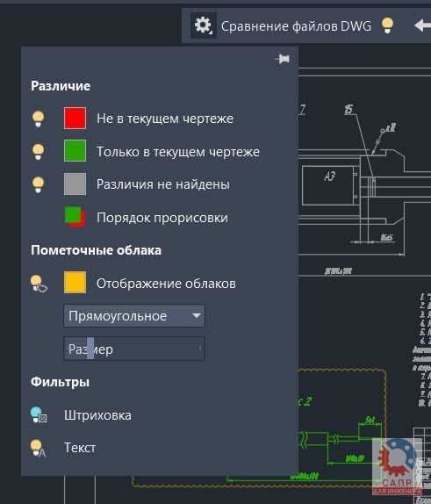The image size is (431, 504).
Task: Change the red 'Не в текущем чертеже' color
Action: pos(75,118)
